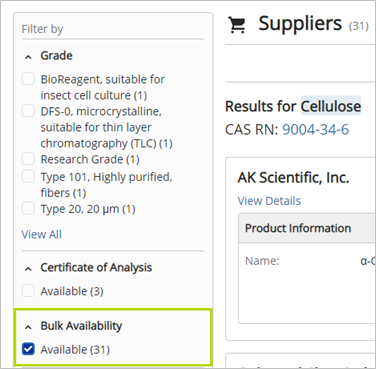Open CAS RN 9004-34-6 link
Image resolution: width=376 pixels, height=369 pixels.
pyautogui.click(x=315, y=129)
